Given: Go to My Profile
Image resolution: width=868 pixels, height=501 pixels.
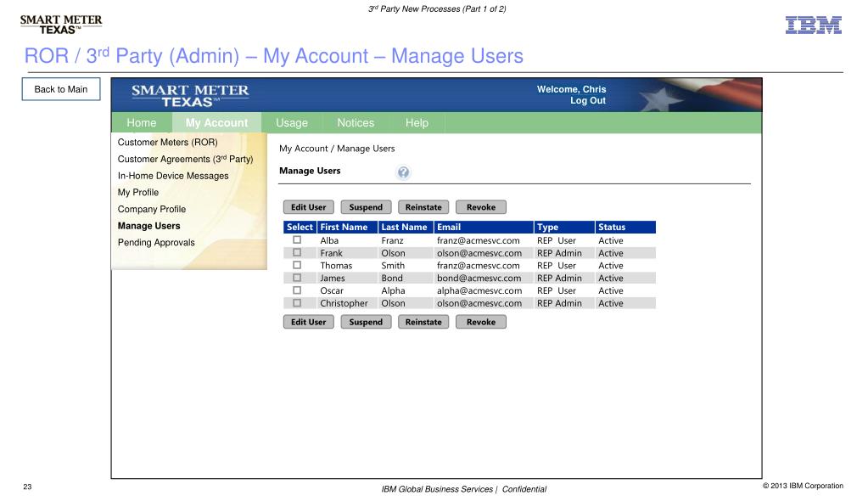Looking at the screenshot, I should pos(138,192).
